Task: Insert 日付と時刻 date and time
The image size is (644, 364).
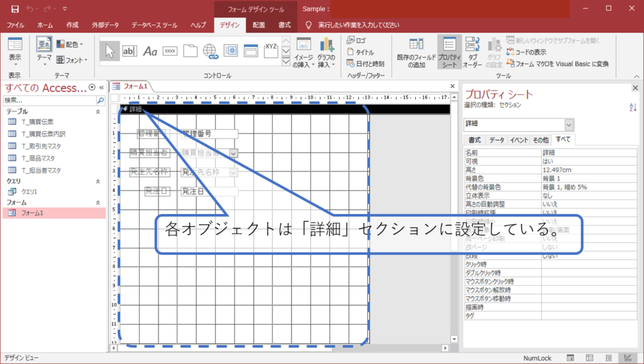Action: [x=365, y=64]
